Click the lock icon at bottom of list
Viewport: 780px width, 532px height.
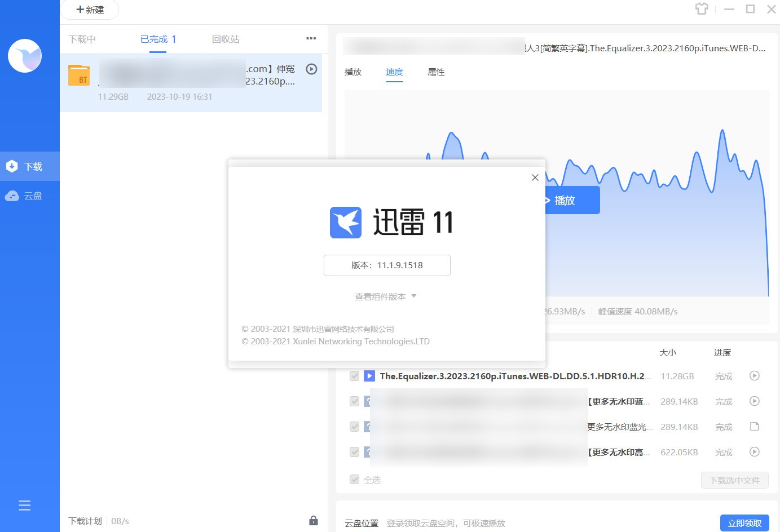tap(314, 521)
